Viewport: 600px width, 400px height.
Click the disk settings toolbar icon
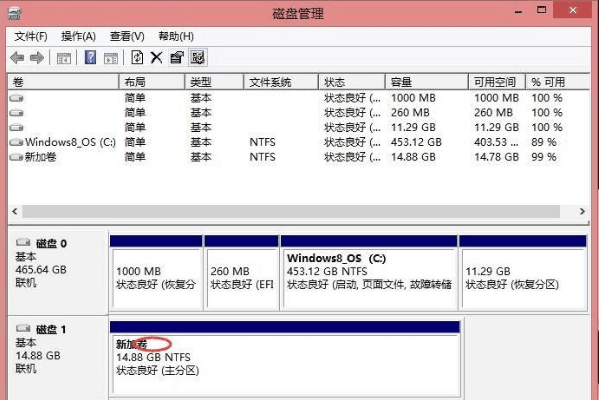pos(198,57)
